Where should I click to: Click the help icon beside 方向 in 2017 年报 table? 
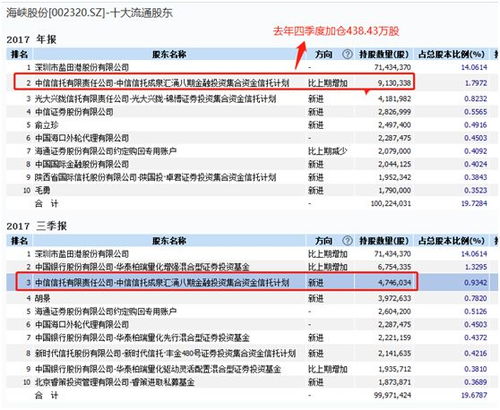tap(347, 54)
